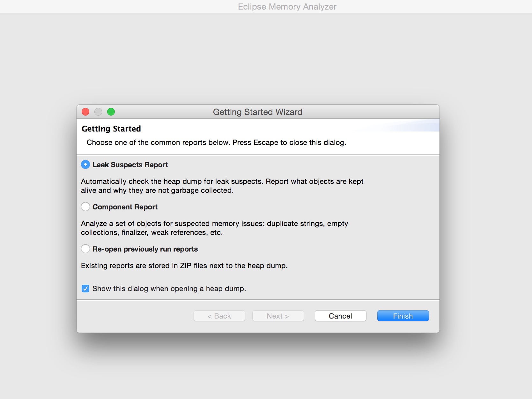The image size is (532, 399).
Task: Click the 'Getting Started' heading text
Action: coord(111,129)
